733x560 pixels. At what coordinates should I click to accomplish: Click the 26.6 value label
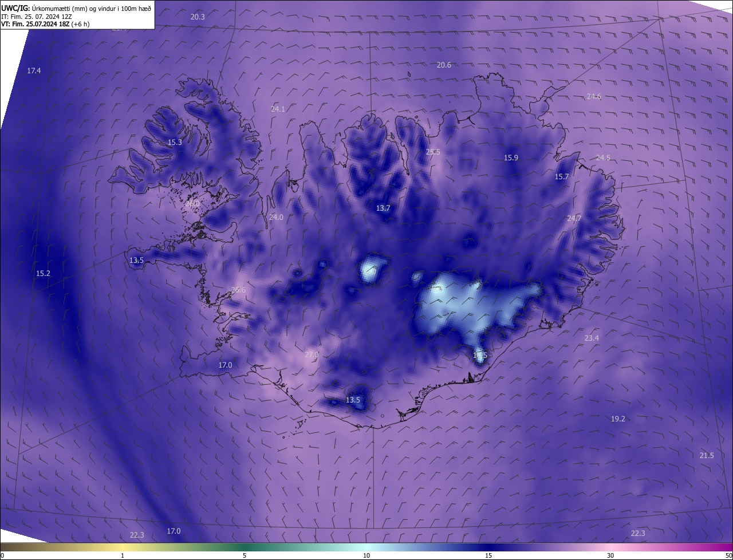pos(238,290)
